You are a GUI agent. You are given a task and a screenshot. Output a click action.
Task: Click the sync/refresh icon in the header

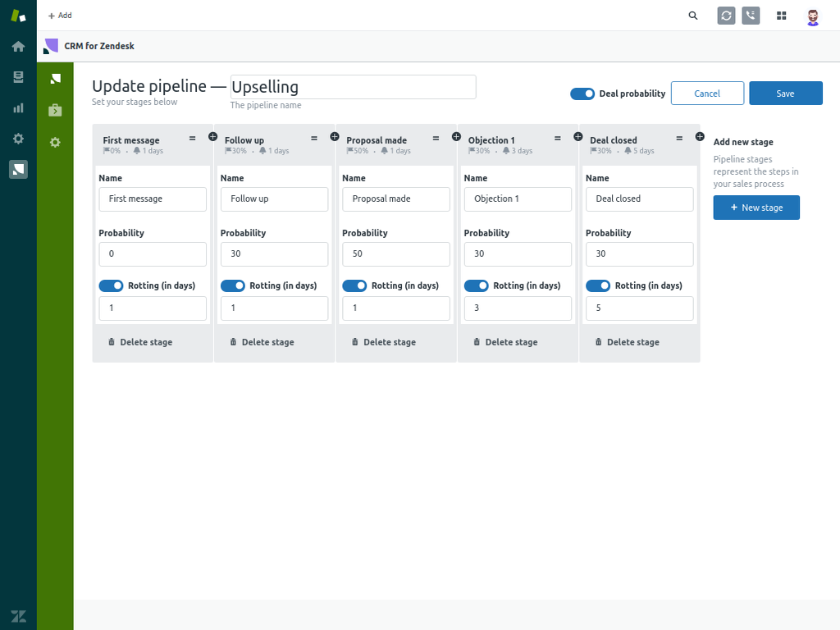click(725, 15)
